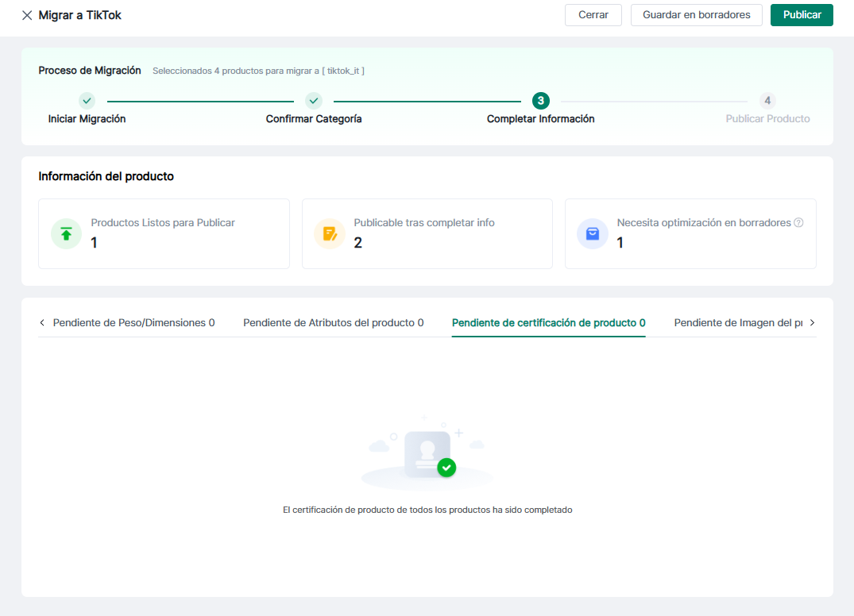Click the Iniciar Migración completed step checkmark
854x616 pixels.
87,101
